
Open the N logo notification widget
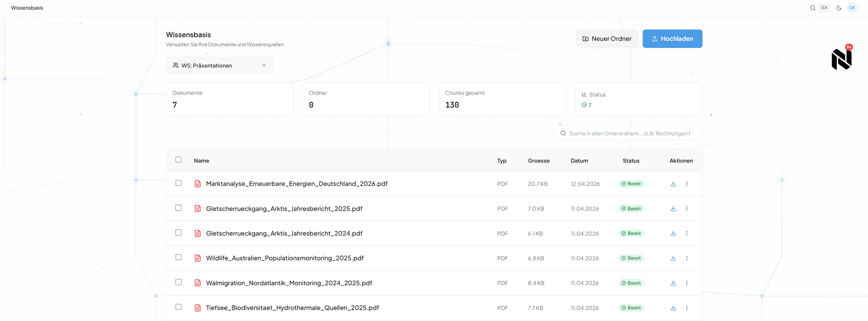pyautogui.click(x=841, y=59)
